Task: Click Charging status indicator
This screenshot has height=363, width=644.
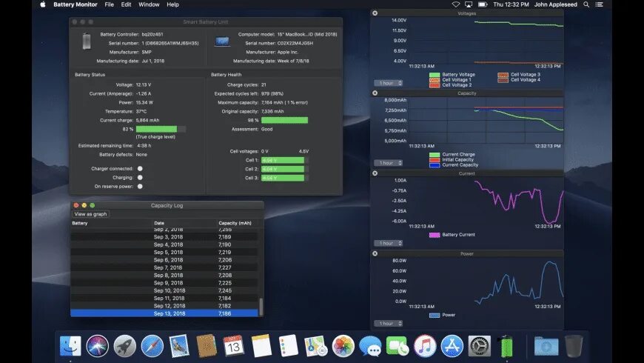Action: coord(140,178)
